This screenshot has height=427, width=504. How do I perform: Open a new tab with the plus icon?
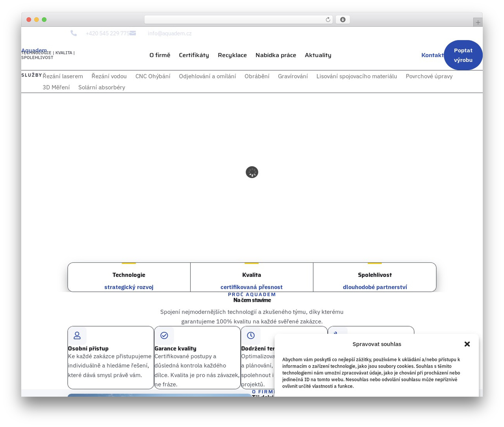(478, 22)
